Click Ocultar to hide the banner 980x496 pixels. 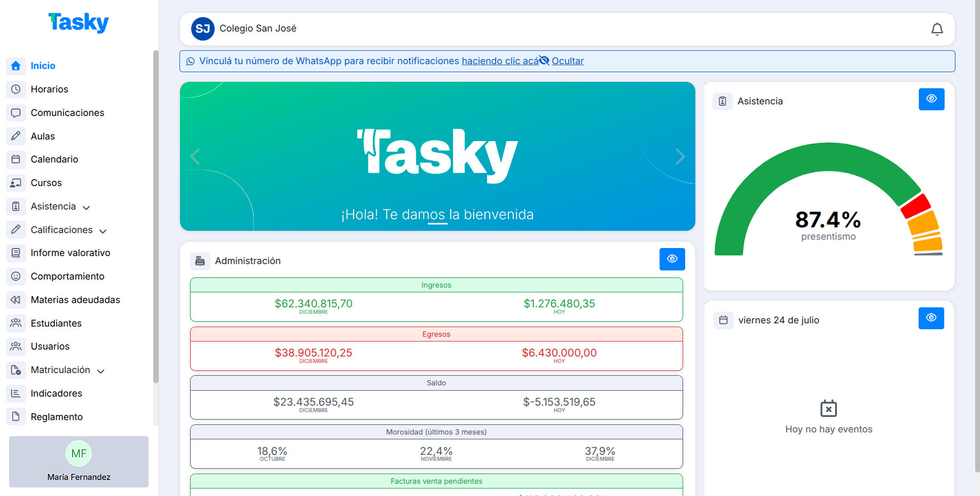(x=568, y=61)
